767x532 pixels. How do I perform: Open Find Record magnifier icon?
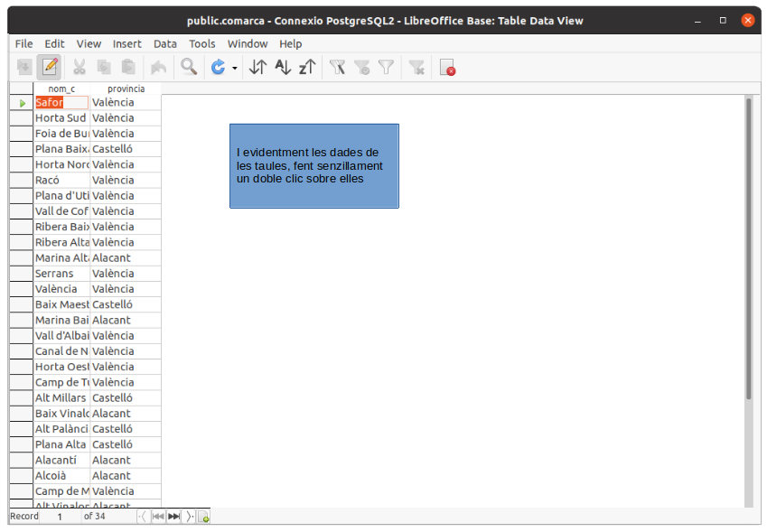(x=189, y=67)
